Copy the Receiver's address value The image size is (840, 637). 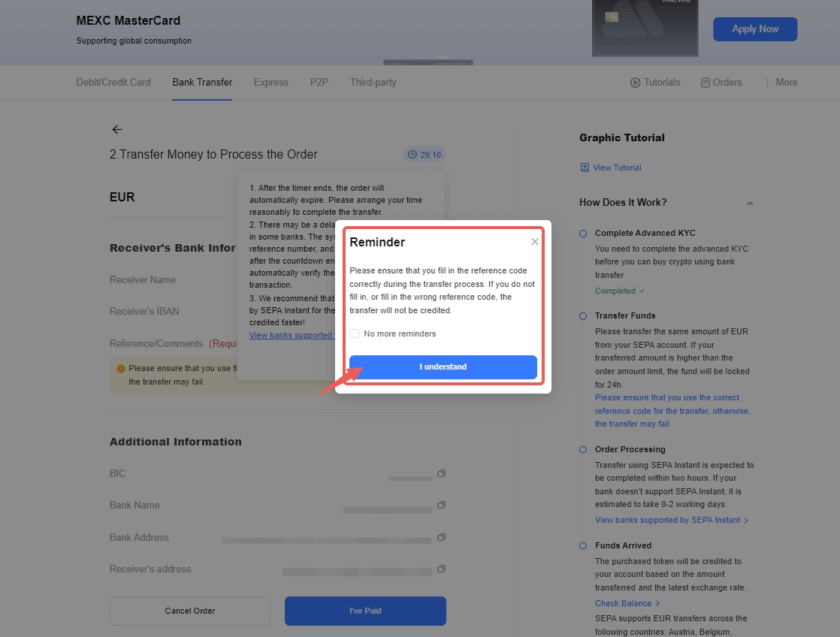[442, 569]
